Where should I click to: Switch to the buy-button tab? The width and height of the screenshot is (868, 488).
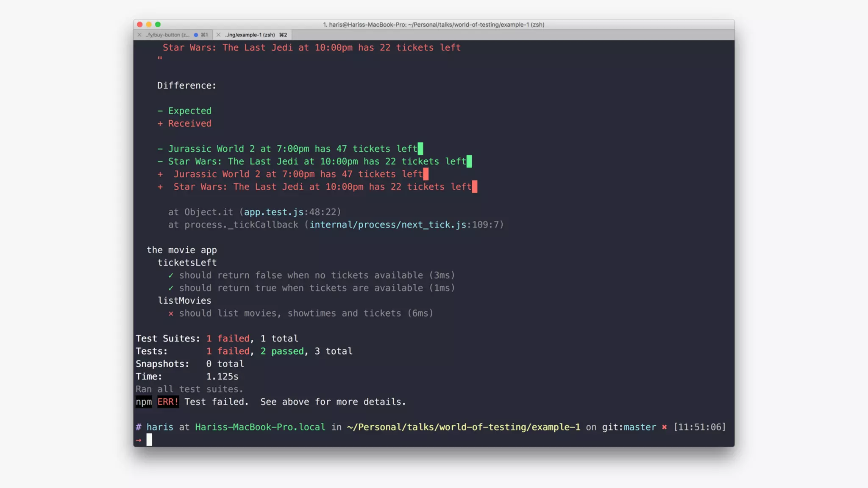[167, 35]
